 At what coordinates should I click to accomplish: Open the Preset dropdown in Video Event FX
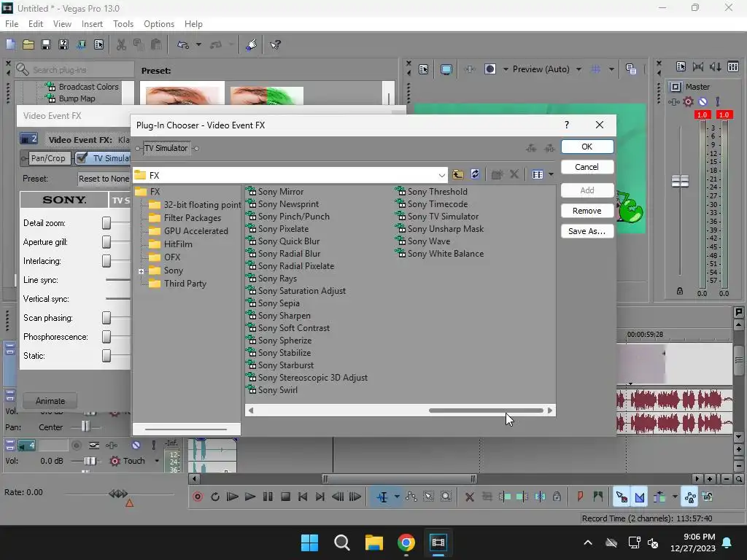point(104,179)
